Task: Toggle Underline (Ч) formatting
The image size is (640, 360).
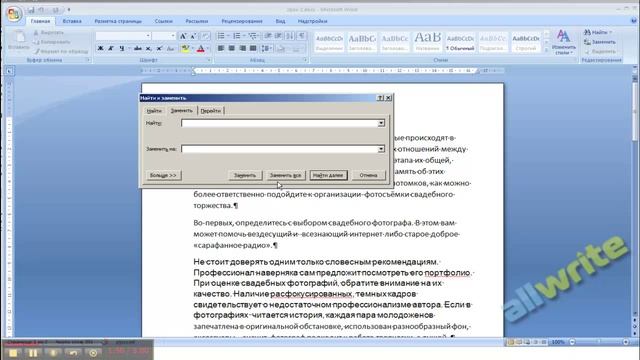Action: (122, 49)
